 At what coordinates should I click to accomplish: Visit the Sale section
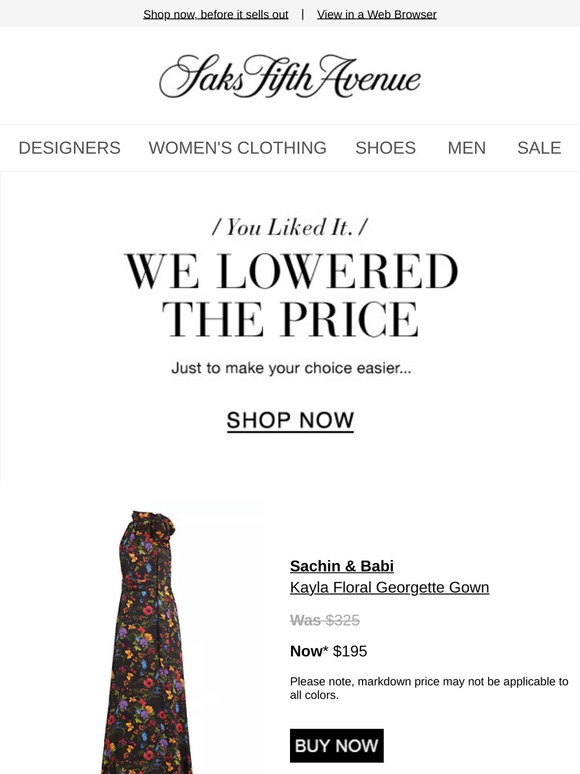539,148
